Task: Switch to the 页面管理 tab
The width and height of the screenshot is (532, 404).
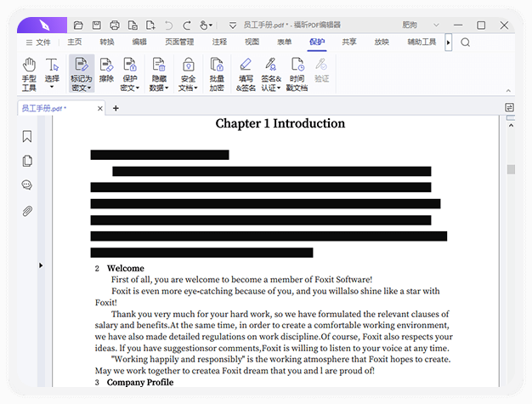Action: [x=179, y=42]
